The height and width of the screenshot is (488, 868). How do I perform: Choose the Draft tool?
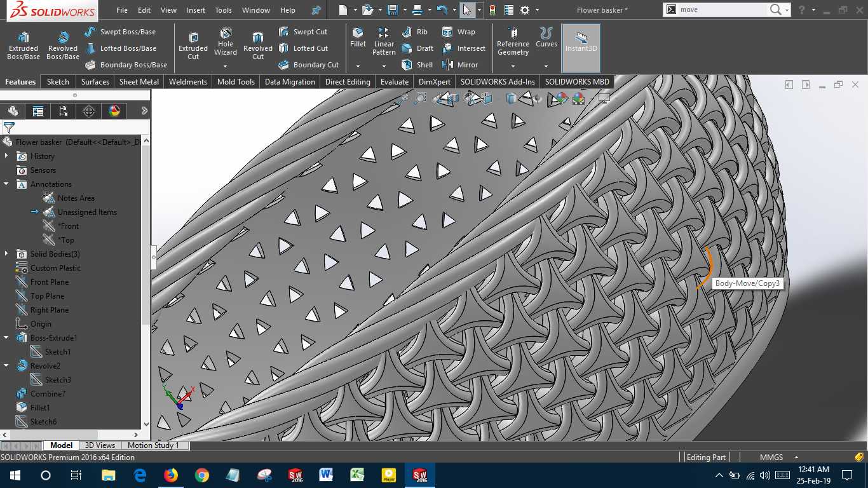click(x=417, y=48)
